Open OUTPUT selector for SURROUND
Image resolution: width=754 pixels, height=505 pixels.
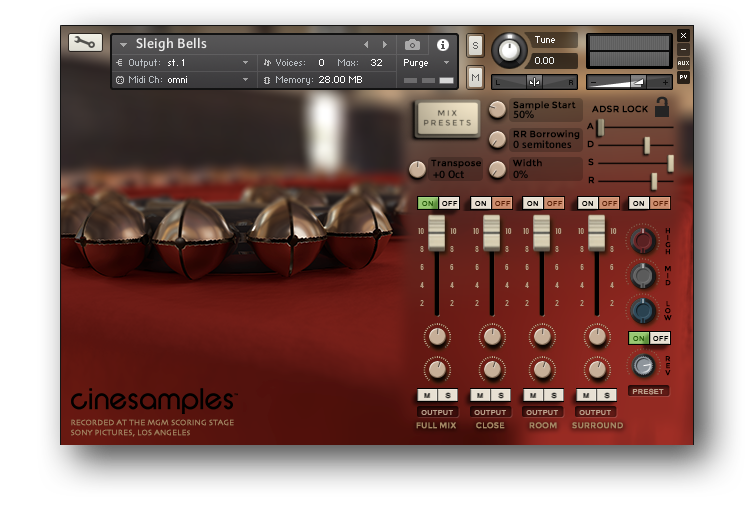point(595,412)
